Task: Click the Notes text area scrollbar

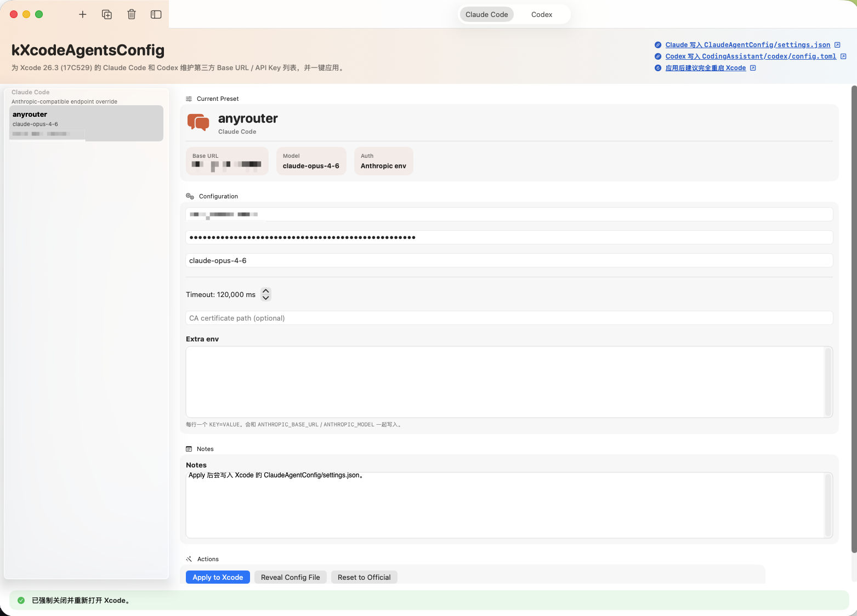Action: 828,505
